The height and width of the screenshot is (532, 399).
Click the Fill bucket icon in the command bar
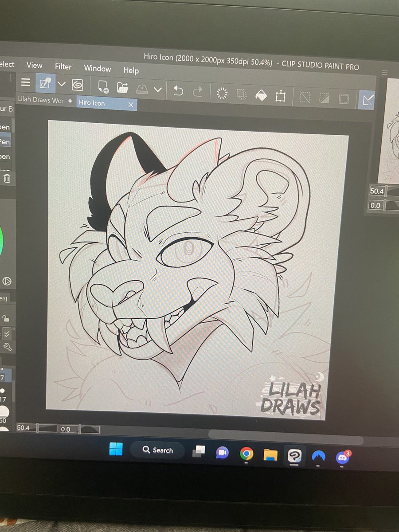[261, 95]
